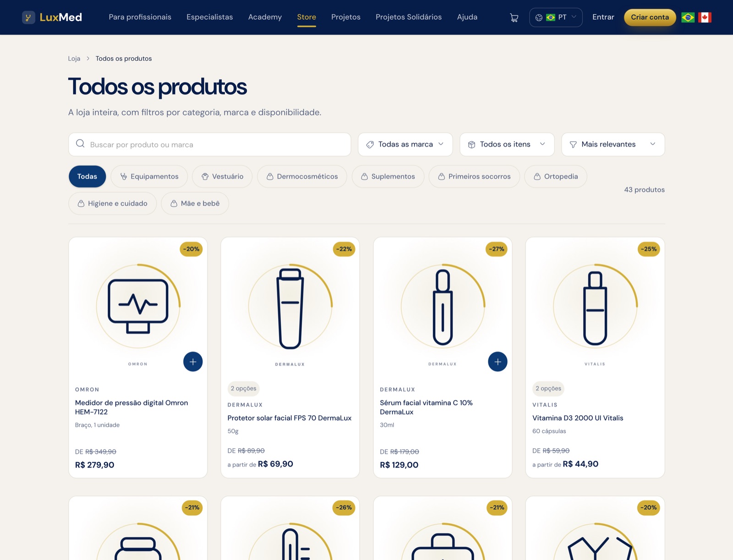Open the Mais relevantes sort dropdown
The width and height of the screenshot is (733, 560).
(613, 144)
